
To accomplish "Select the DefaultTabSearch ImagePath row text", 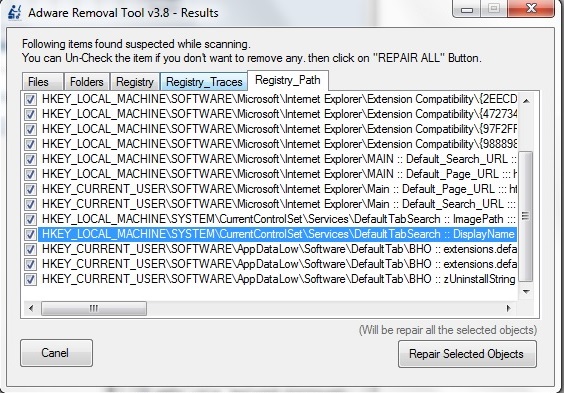I will click(x=278, y=219).
